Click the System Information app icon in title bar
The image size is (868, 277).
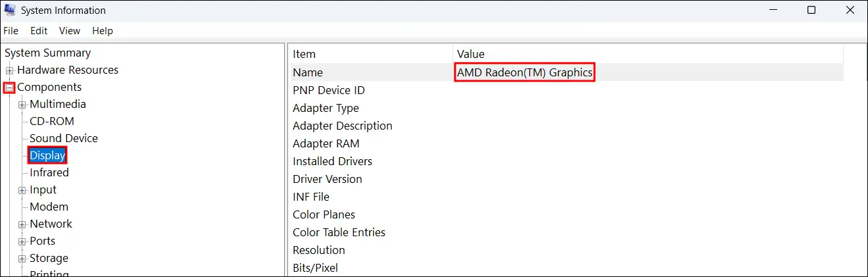10,11
